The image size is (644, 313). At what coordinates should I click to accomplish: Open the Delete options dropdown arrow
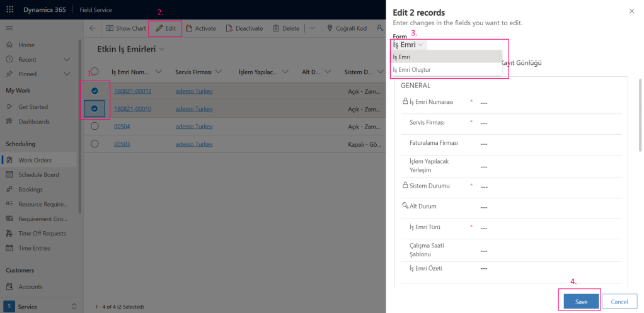(312, 28)
